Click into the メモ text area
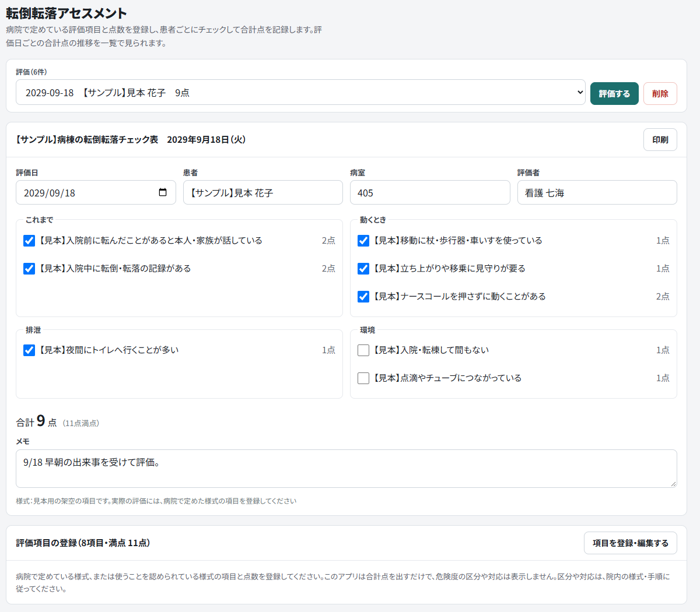Viewport: 700px width, 612px height. (x=346, y=469)
